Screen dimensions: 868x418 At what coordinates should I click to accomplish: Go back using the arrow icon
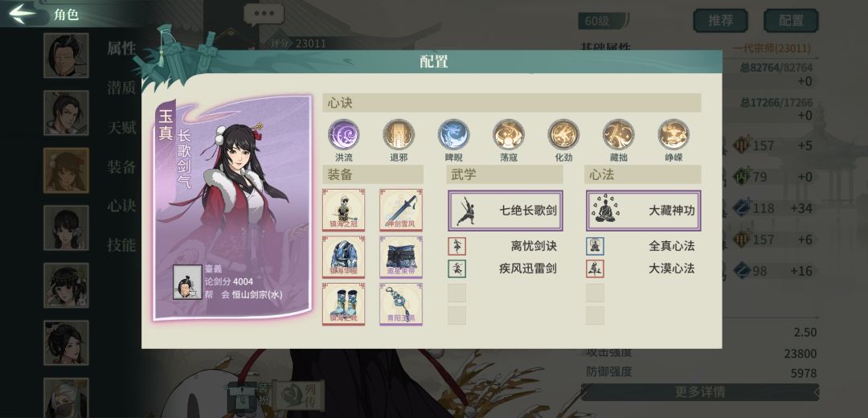point(23,14)
